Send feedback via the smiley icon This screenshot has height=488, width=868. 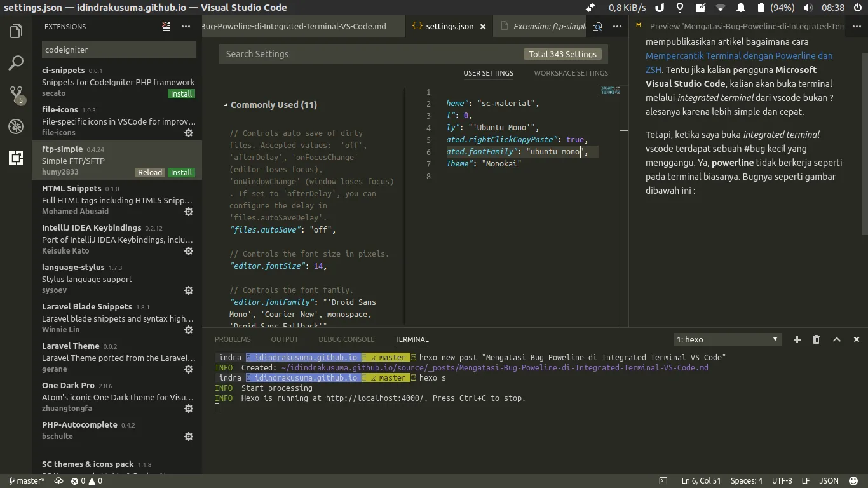pyautogui.click(x=854, y=481)
